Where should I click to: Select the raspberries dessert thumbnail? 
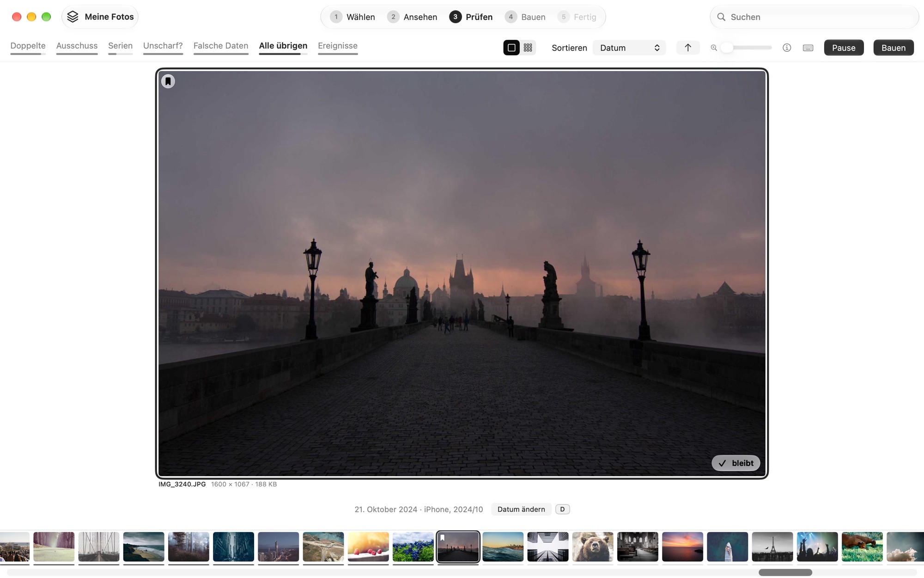[368, 547]
